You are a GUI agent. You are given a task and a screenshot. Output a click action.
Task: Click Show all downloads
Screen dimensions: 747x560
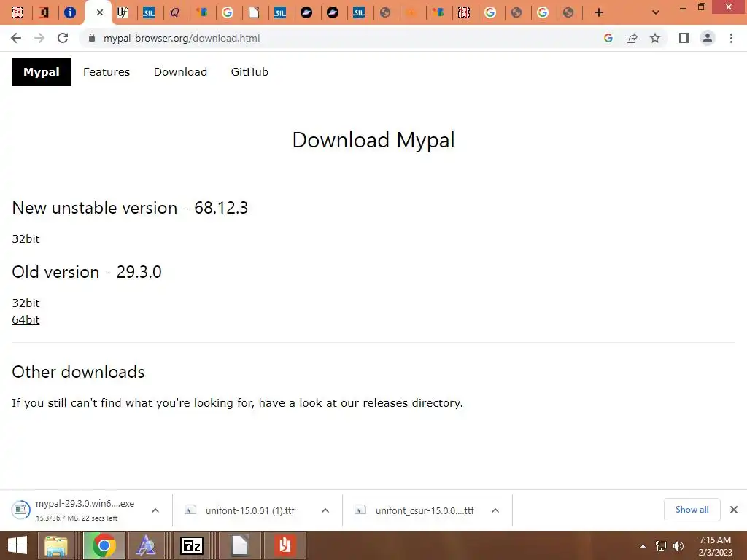tap(692, 510)
